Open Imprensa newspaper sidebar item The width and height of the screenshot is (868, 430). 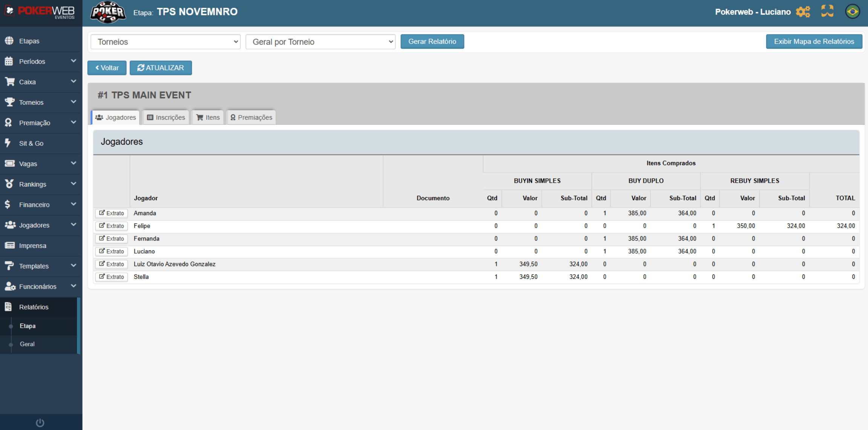coord(33,246)
